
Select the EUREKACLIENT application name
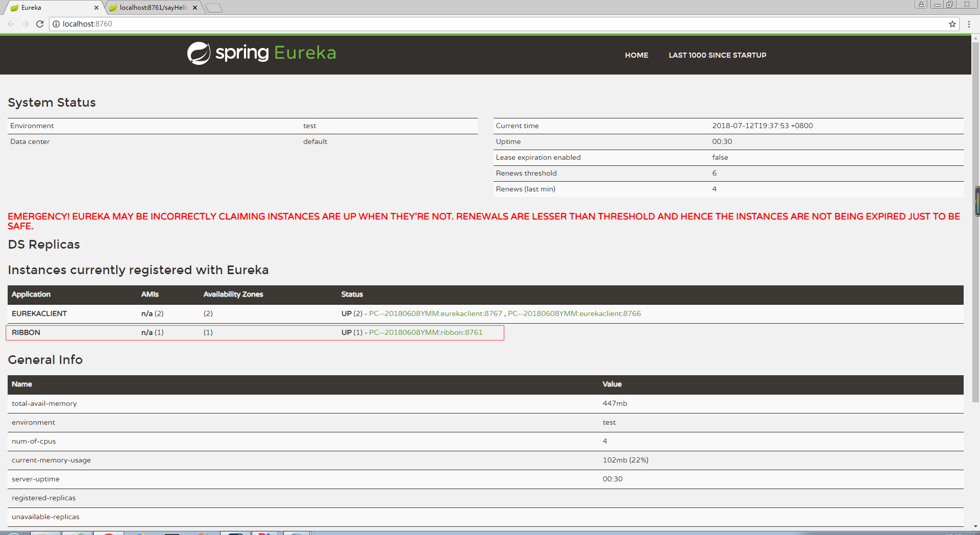[x=39, y=313]
